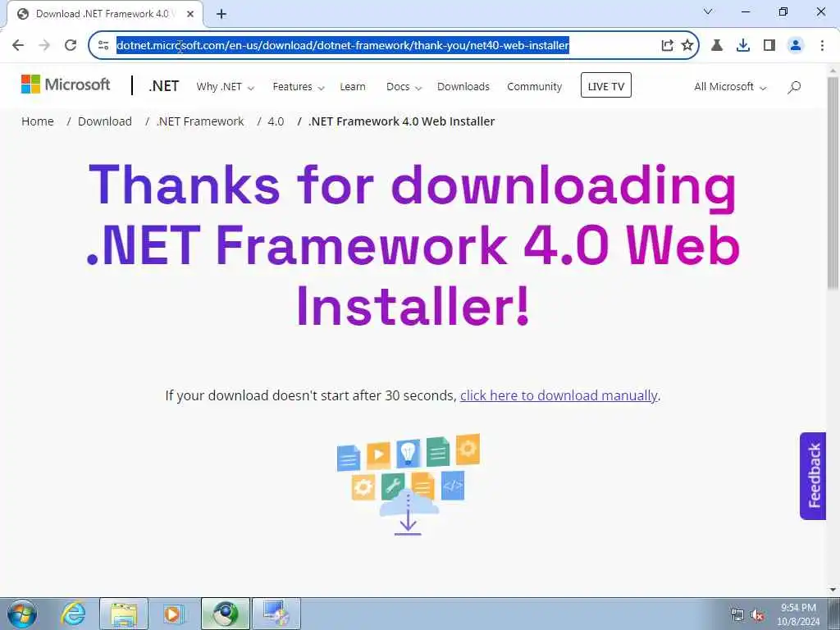Viewport: 840px width, 630px height.
Task: Open a new browser tab
Action: pos(221,15)
